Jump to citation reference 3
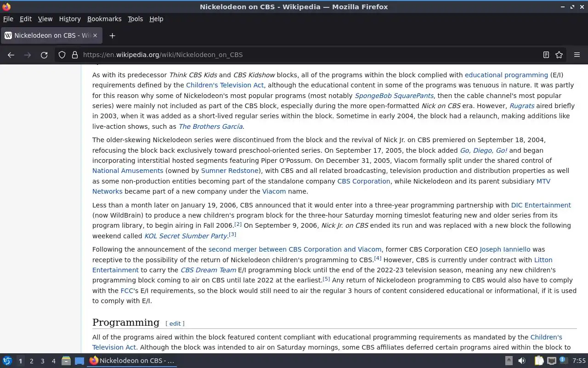The height and width of the screenshot is (368, 588). tap(232, 235)
